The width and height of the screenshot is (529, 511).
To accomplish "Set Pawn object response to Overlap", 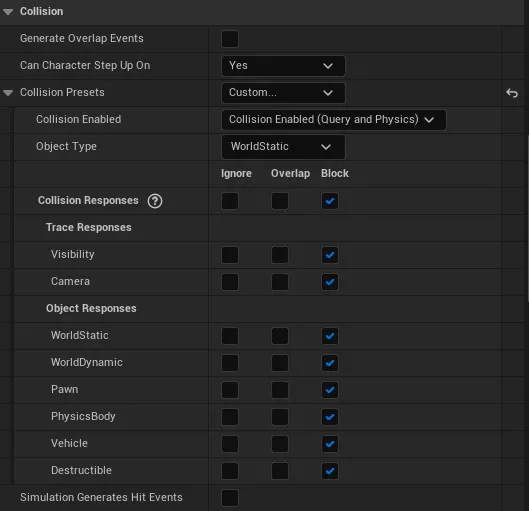I will pyautogui.click(x=280, y=390).
